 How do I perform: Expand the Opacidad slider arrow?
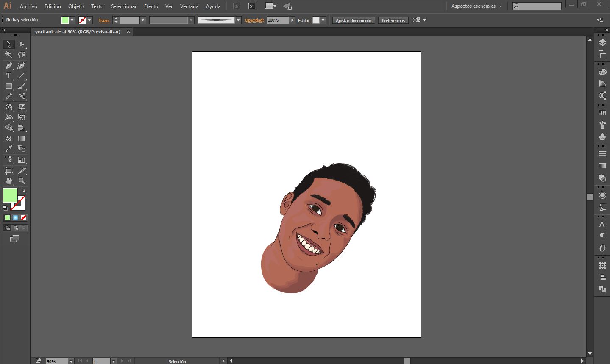292,20
